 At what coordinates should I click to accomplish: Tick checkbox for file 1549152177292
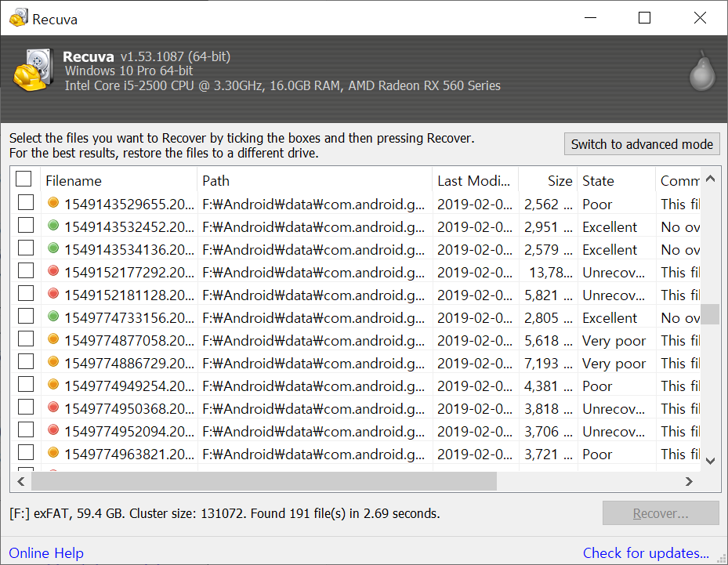[26, 270]
